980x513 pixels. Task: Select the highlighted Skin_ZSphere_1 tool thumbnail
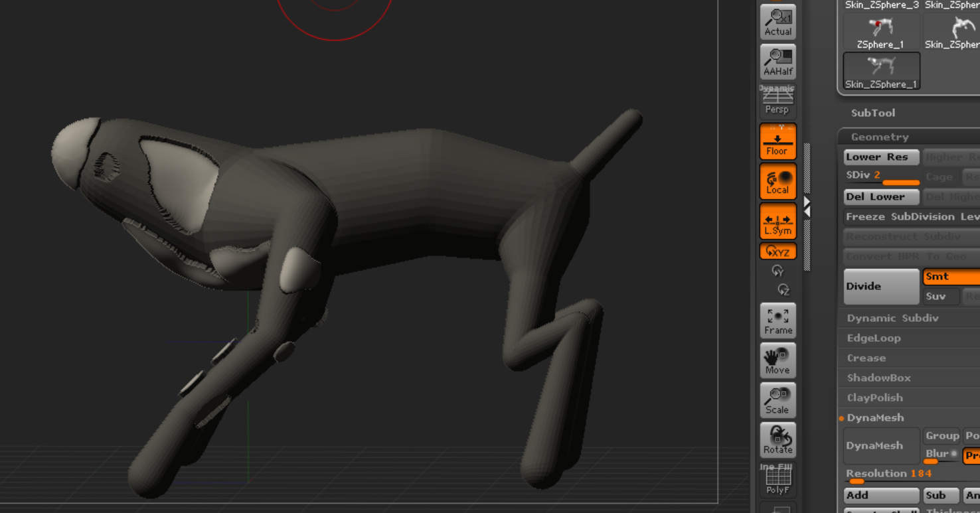click(x=882, y=71)
